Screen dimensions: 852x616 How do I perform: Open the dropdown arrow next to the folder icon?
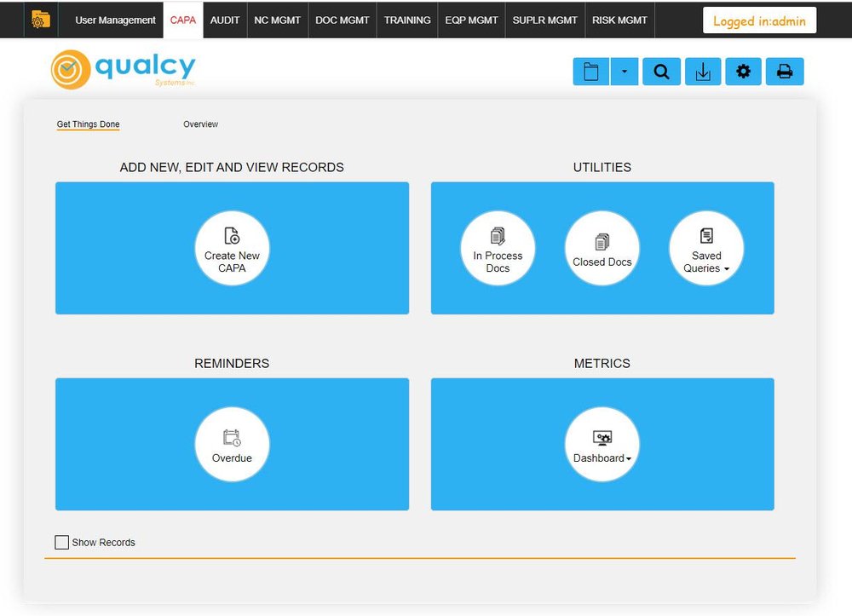tap(625, 72)
